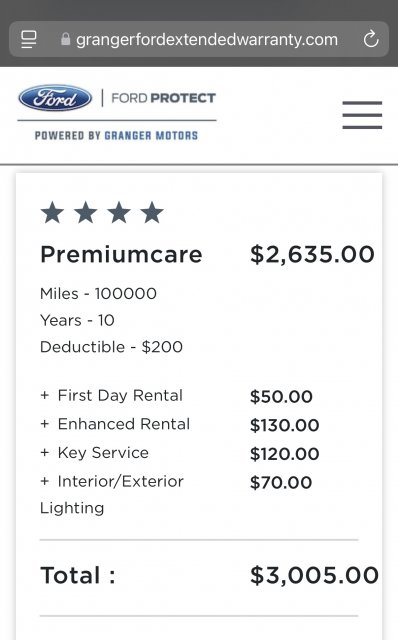Expand the Interior/Exterior Lighting add-on
Viewport: 398px width, 640px height.
tap(112, 494)
